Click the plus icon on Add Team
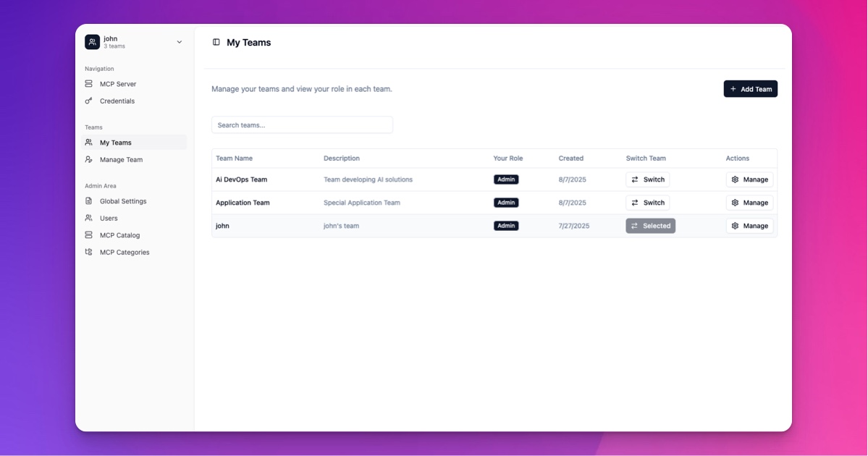Image resolution: width=868 pixels, height=456 pixels. pos(733,89)
